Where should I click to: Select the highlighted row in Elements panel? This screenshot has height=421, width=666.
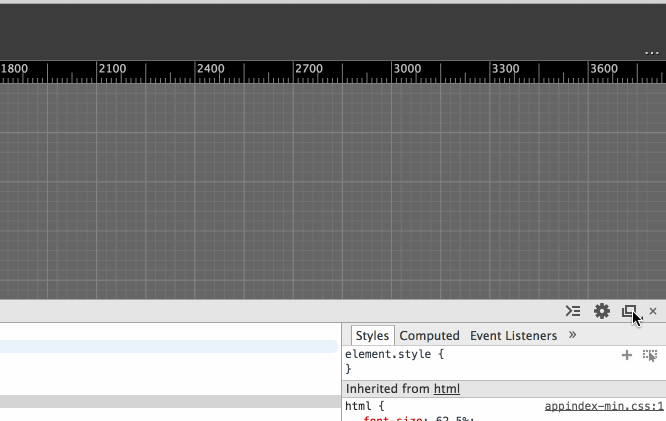click(x=168, y=347)
